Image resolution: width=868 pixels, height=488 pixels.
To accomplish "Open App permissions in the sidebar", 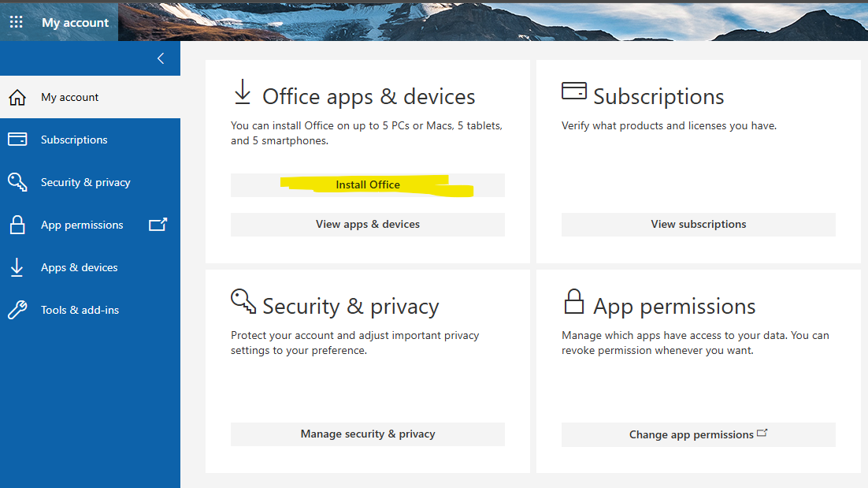I will (x=91, y=225).
